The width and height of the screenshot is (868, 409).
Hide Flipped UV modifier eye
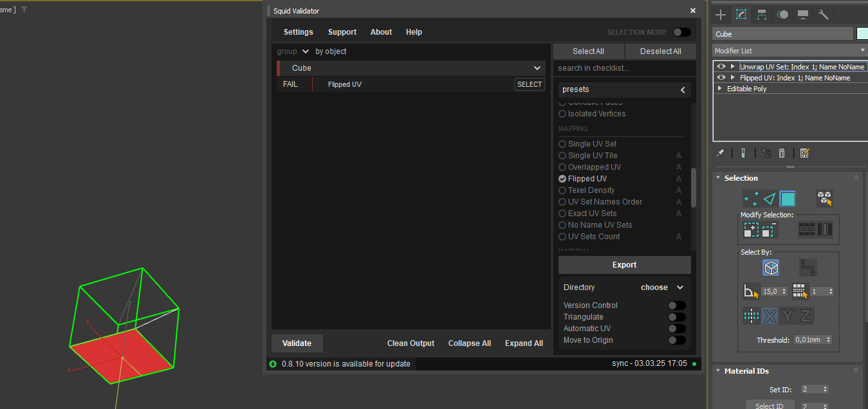pos(721,77)
